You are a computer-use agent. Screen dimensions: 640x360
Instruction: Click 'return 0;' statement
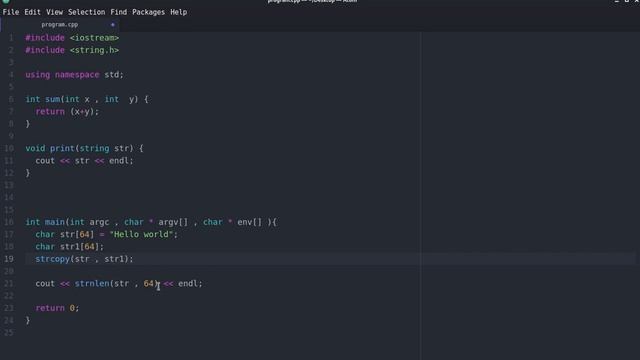(57, 308)
